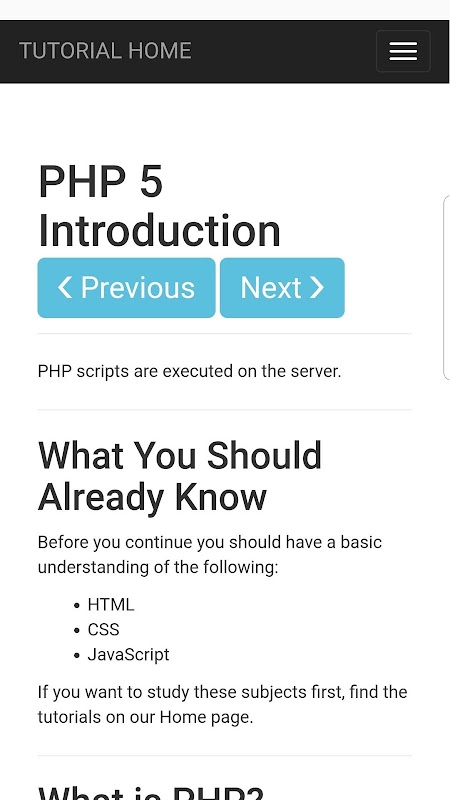Open the hamburger navigation menu
Screen dimensions: 450x800
point(403,51)
